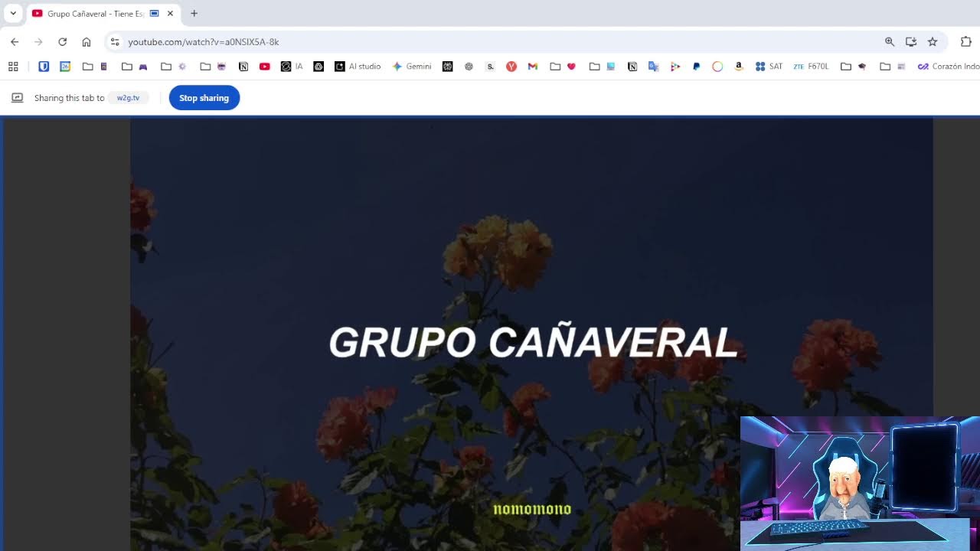Click Stop sharing button
980x551 pixels.
(204, 98)
